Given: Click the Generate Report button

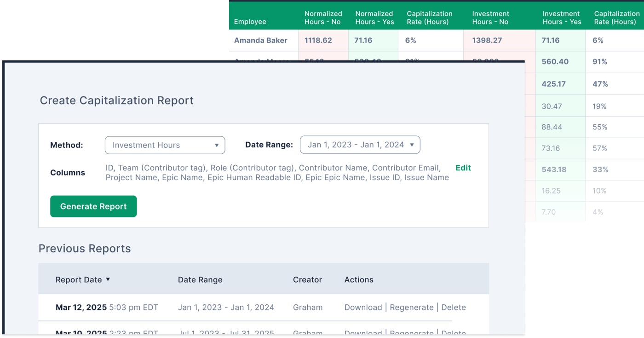Looking at the screenshot, I should pos(93,206).
